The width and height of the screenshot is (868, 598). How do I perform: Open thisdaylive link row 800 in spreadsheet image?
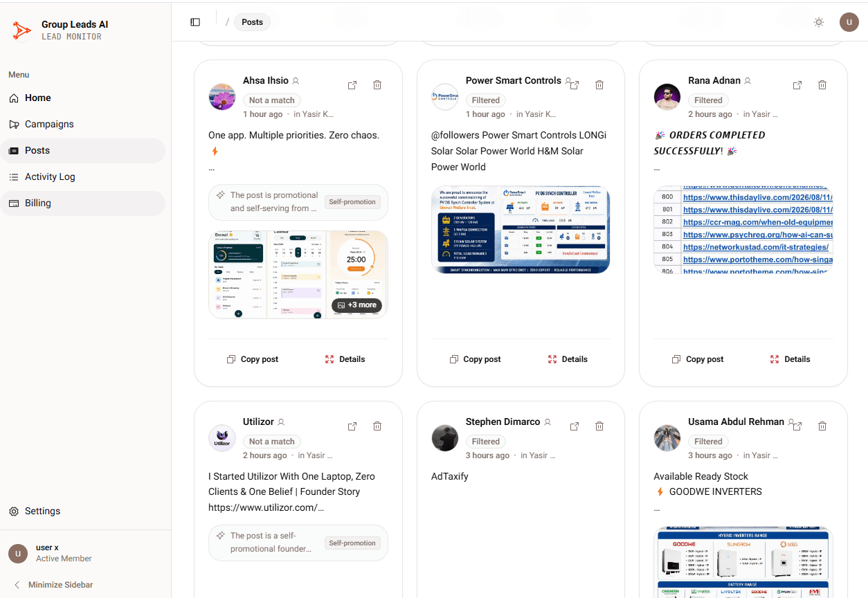[757, 197]
